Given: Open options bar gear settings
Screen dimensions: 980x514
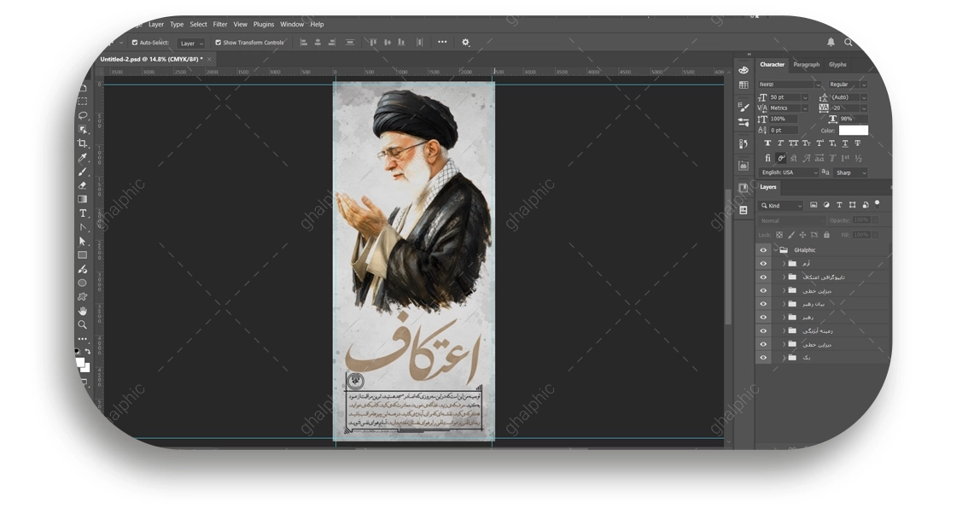Looking at the screenshot, I should 465,43.
